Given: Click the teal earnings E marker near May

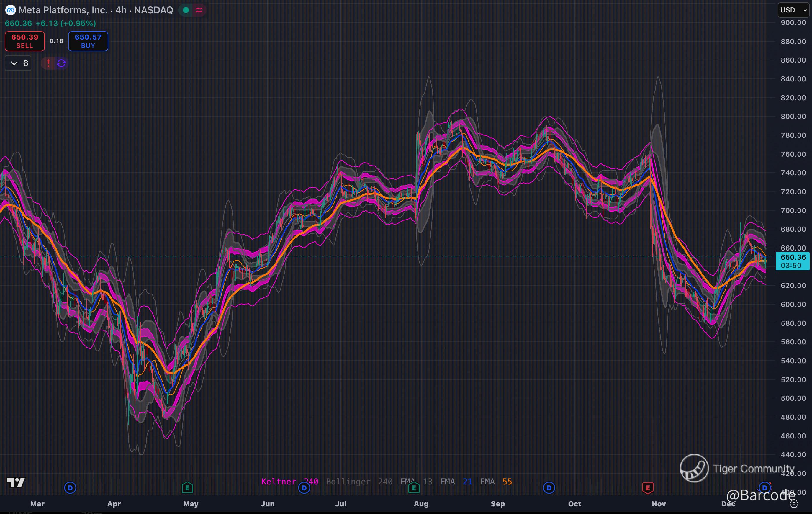Looking at the screenshot, I should point(187,488).
